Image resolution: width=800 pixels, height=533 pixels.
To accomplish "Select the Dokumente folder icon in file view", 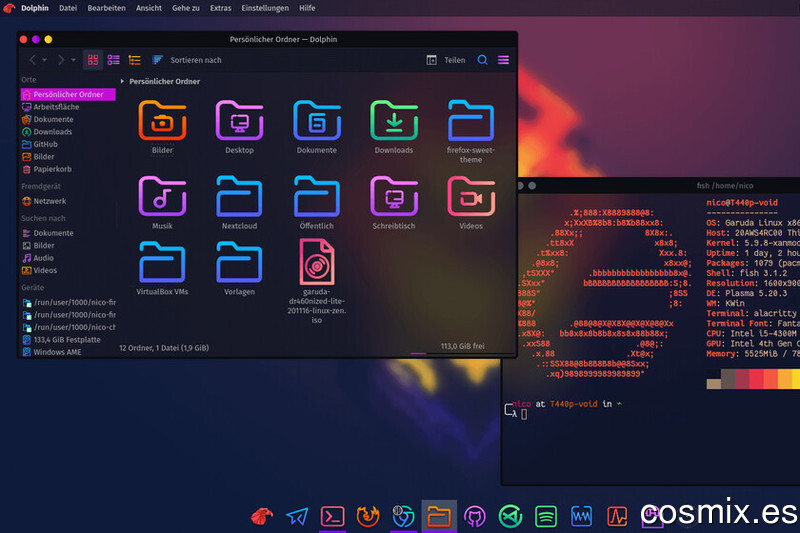I will (x=316, y=120).
